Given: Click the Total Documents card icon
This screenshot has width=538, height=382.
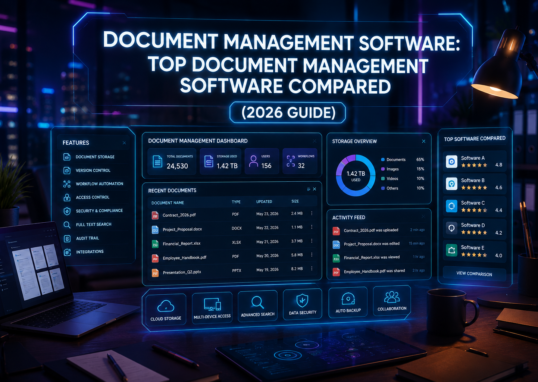Looking at the screenshot, I should [x=157, y=161].
